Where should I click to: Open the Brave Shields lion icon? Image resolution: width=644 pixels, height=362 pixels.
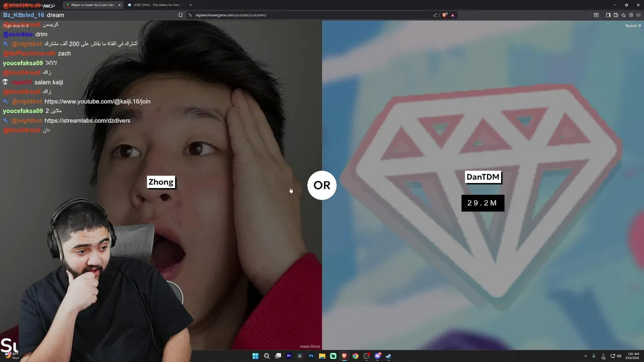[x=445, y=15]
